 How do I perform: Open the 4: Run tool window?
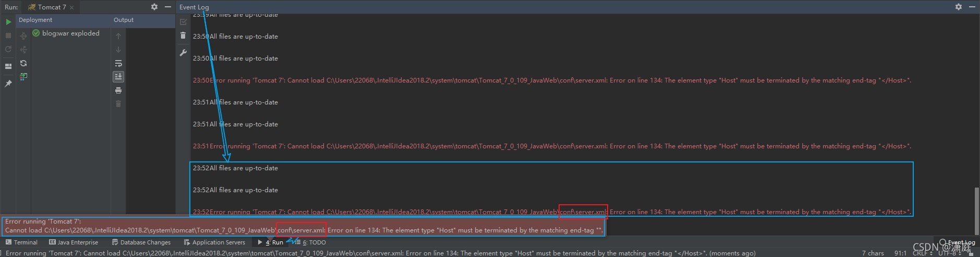click(x=271, y=242)
